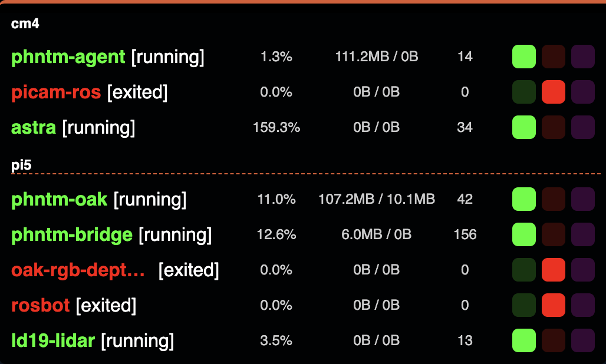Click the purple restart button for phntm-agent
The image size is (606, 364).
(x=582, y=57)
